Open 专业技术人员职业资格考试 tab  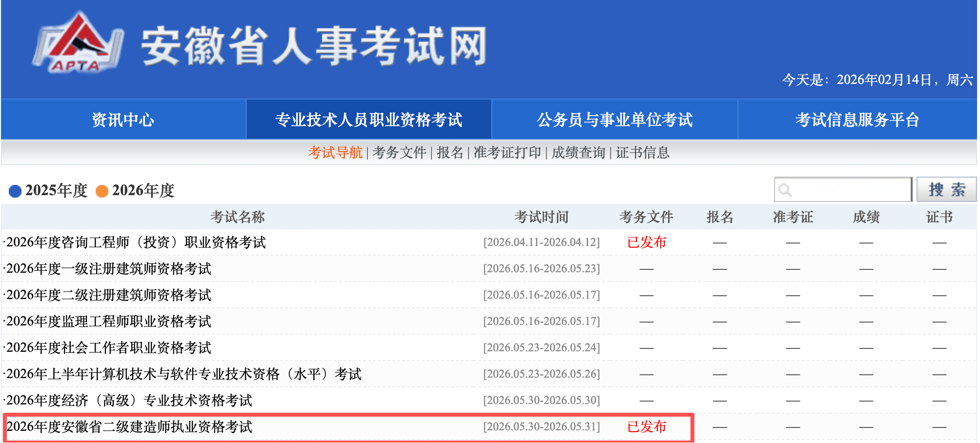(368, 120)
